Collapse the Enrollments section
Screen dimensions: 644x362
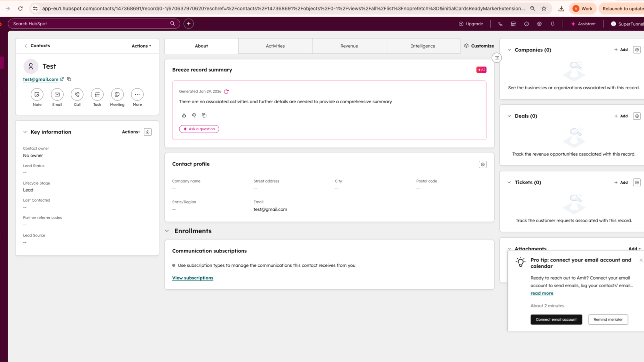[x=167, y=231]
